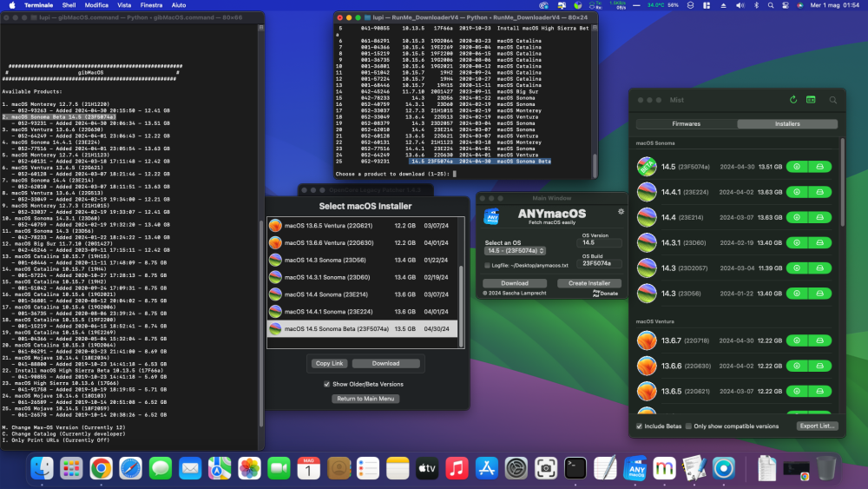Open the Aiuto menu
The image size is (868, 489).
179,5
